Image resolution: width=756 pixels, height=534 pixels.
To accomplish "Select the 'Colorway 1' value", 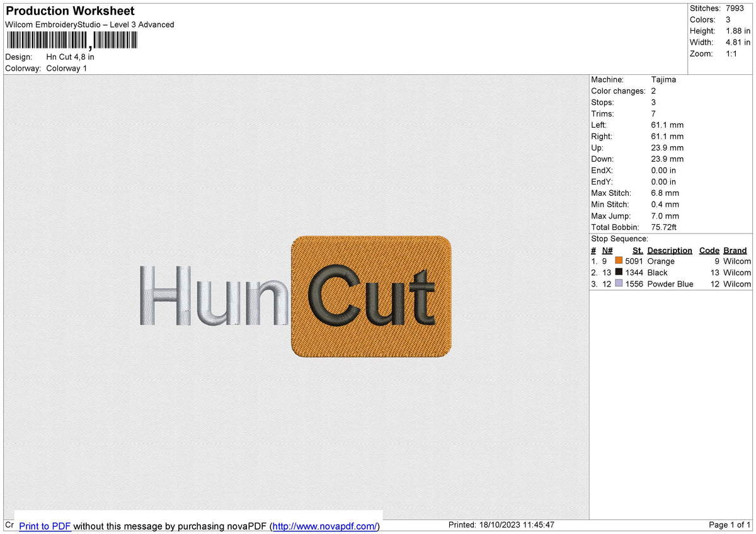I will (x=66, y=68).
